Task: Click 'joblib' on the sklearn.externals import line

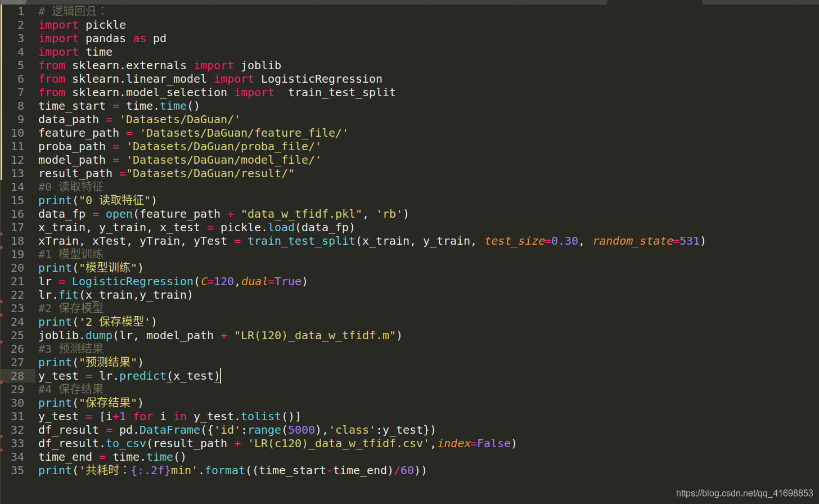Action: coord(261,65)
